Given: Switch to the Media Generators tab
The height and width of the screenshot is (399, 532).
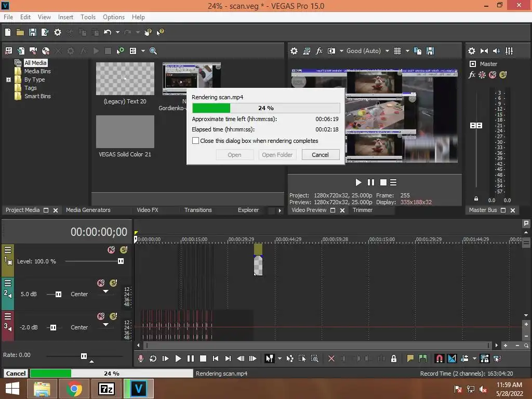Looking at the screenshot, I should point(88,210).
